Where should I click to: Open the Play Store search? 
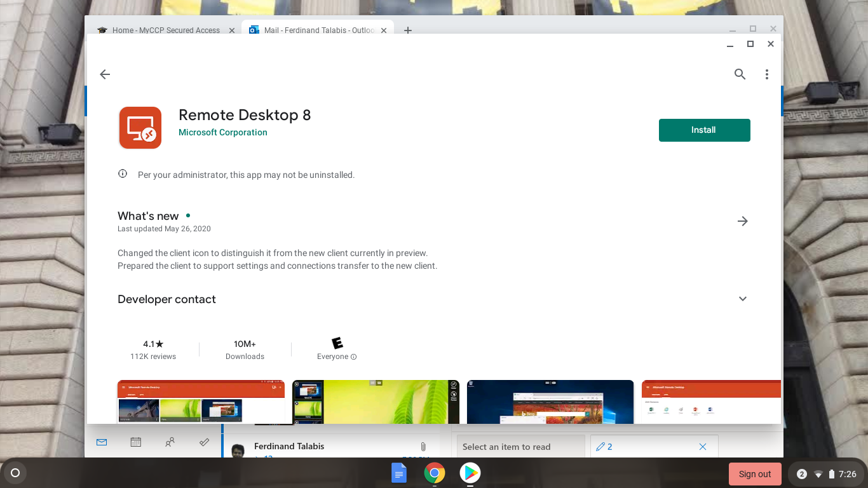pyautogui.click(x=740, y=74)
